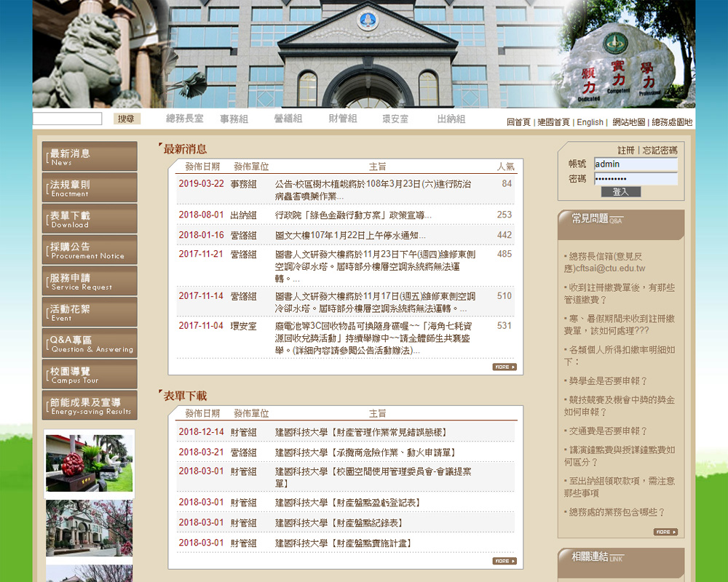Focus the site search text box
Screen dimensions: 728x582
tap(67, 119)
